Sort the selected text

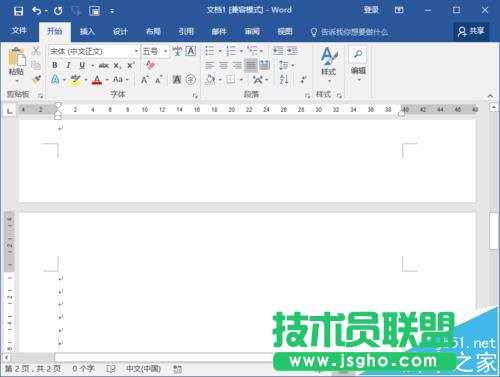click(284, 79)
